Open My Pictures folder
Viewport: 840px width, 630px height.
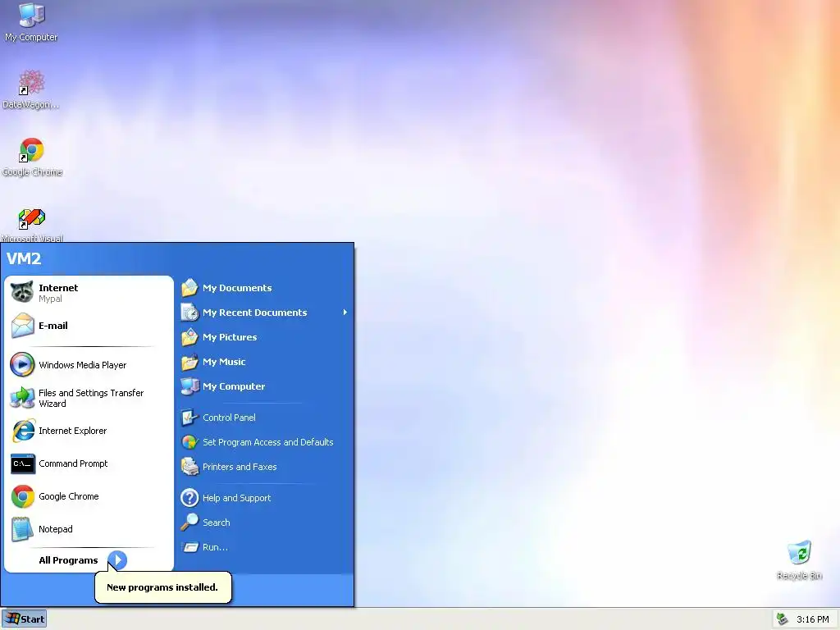[265, 337]
